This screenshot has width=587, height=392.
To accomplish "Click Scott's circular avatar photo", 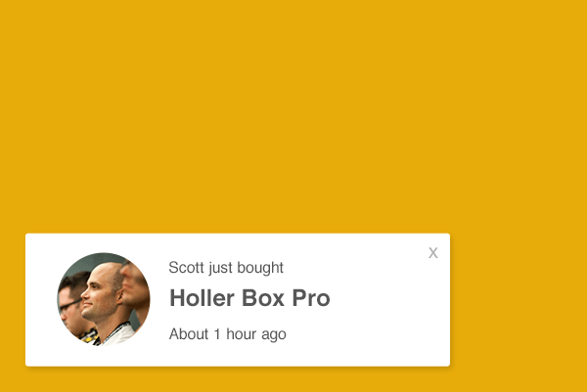I will (104, 299).
